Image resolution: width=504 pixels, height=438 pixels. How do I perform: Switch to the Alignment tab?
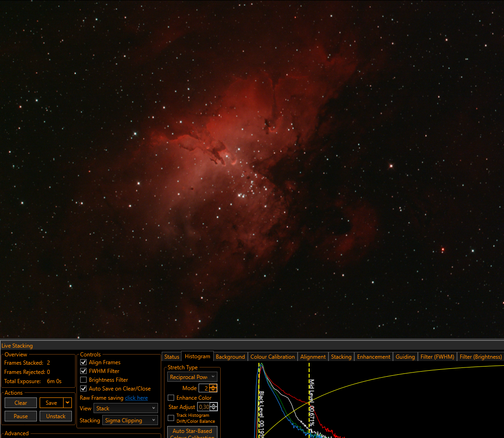313,357
